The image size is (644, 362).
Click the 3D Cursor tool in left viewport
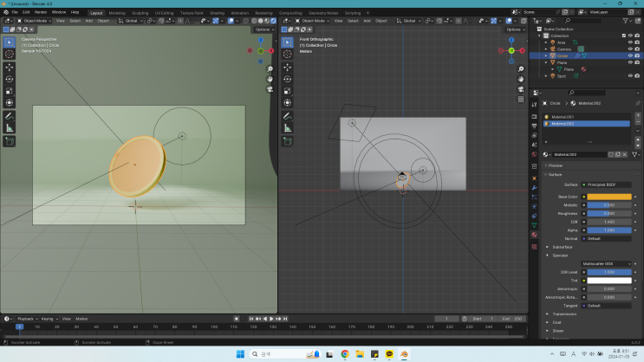pos(10,54)
